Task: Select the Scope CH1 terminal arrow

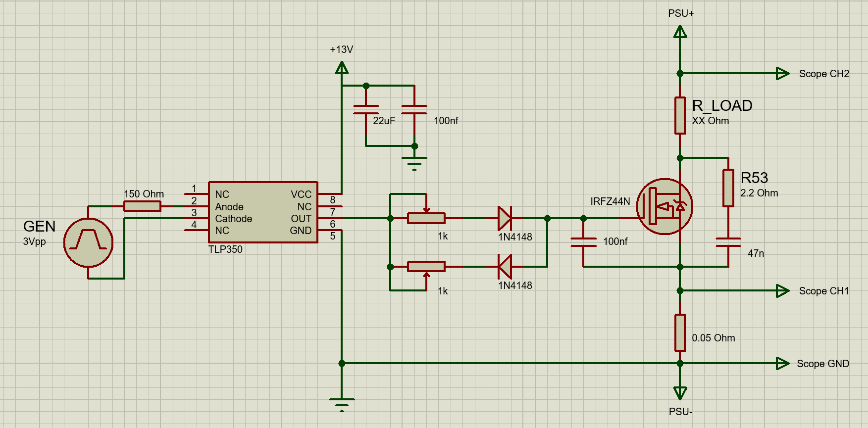Action: (x=783, y=291)
